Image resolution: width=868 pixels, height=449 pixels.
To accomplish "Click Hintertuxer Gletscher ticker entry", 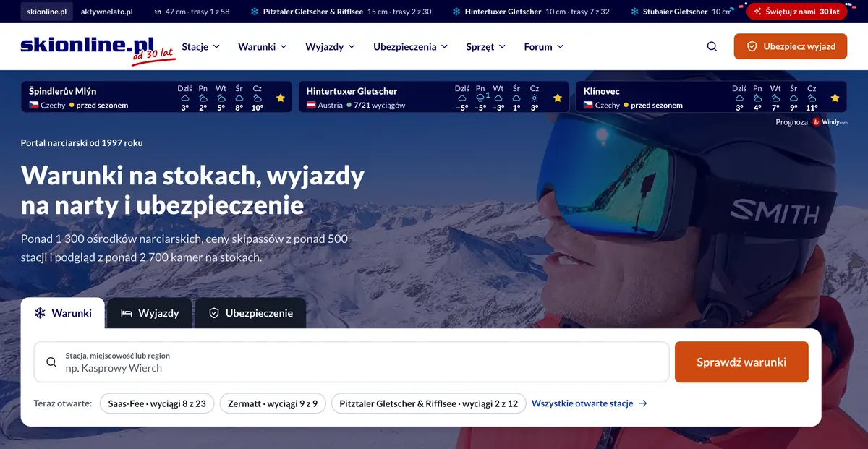I will click(x=530, y=12).
